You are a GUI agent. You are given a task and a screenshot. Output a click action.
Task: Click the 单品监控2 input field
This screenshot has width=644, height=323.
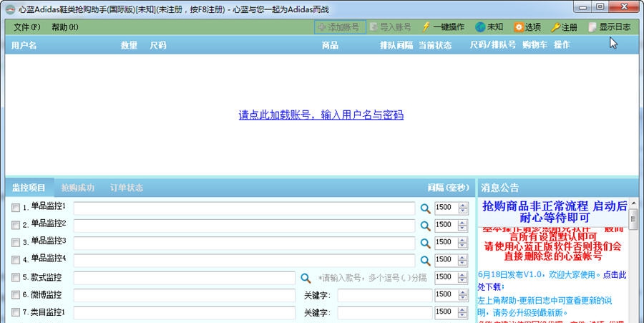point(245,226)
